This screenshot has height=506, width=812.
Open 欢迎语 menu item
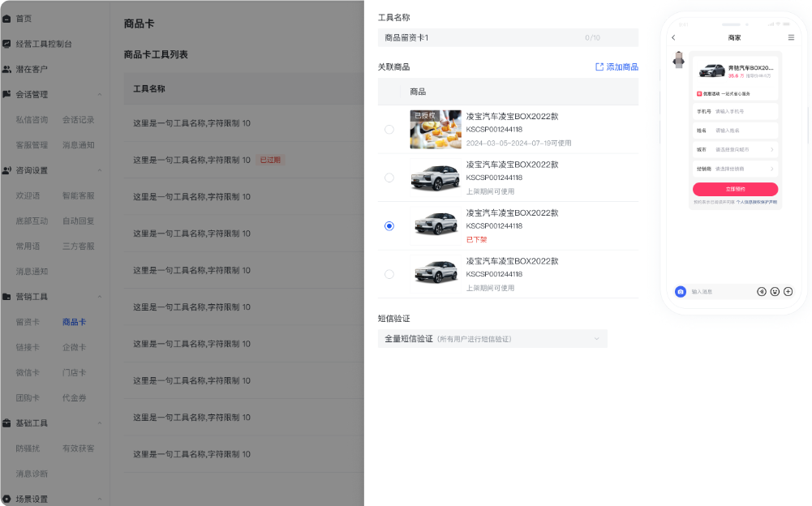pyautogui.click(x=28, y=195)
